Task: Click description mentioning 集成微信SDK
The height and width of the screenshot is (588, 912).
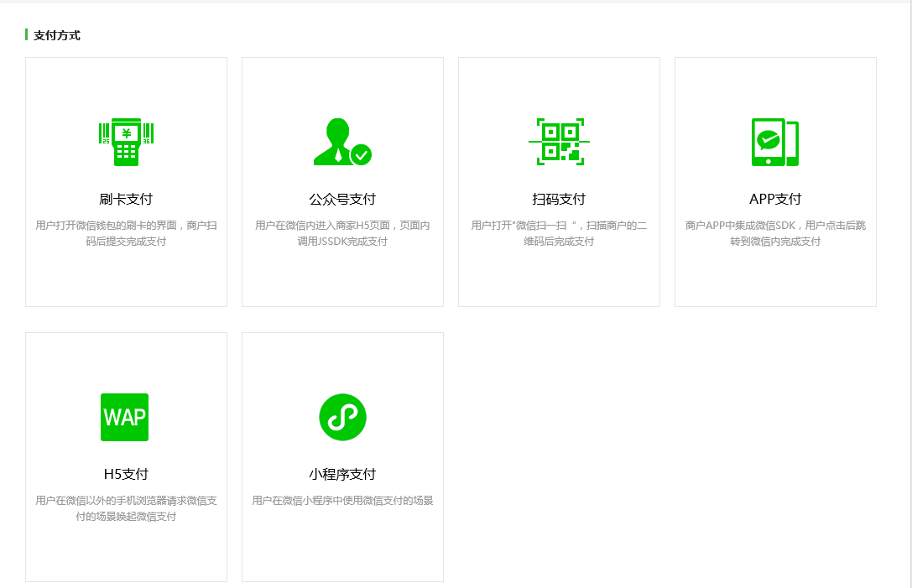Action: pyautogui.click(x=775, y=233)
